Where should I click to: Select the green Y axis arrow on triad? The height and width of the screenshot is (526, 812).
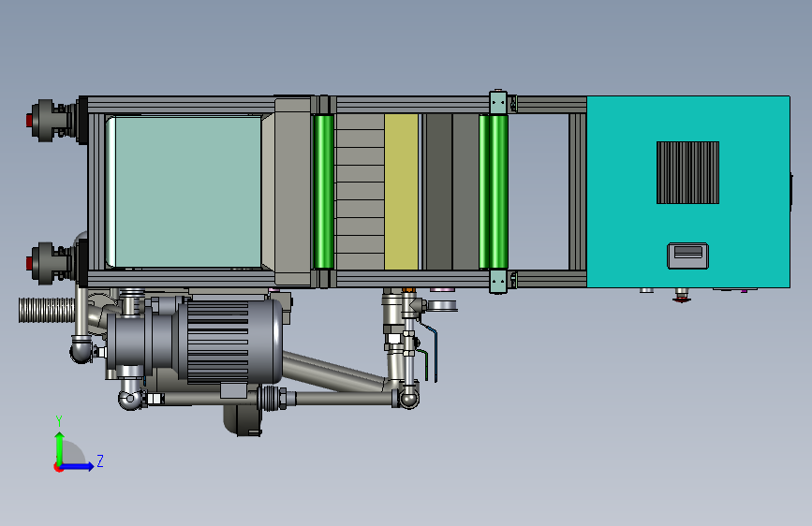(59, 448)
